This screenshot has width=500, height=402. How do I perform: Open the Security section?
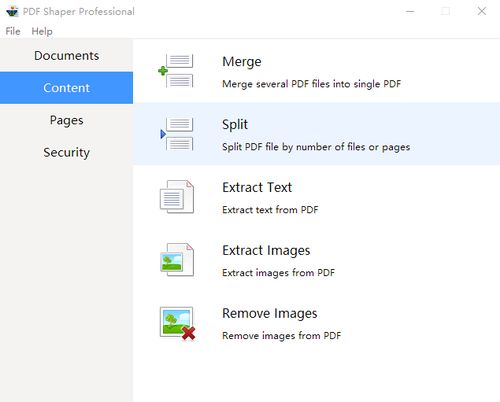[x=66, y=152]
